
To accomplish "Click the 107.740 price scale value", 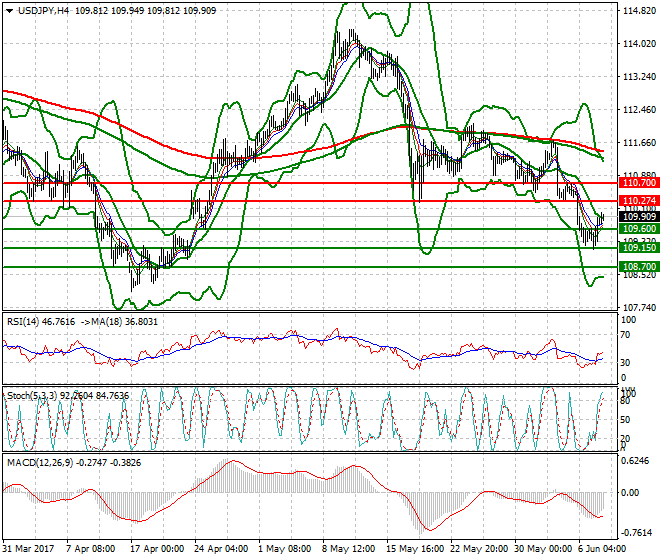I will tap(636, 308).
